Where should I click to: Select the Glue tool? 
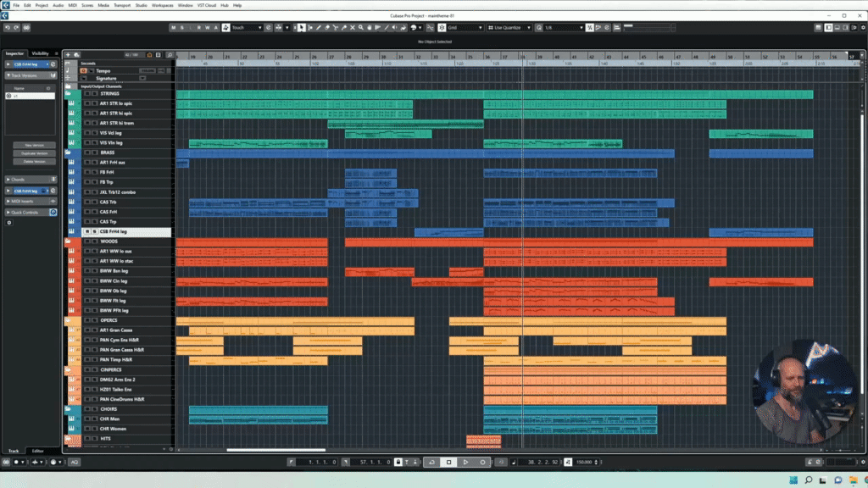tap(344, 28)
